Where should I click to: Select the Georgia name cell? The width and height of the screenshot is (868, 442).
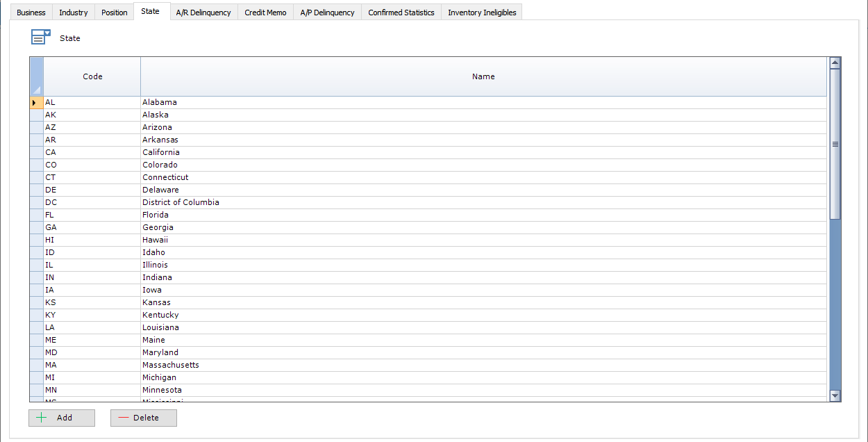(483, 227)
